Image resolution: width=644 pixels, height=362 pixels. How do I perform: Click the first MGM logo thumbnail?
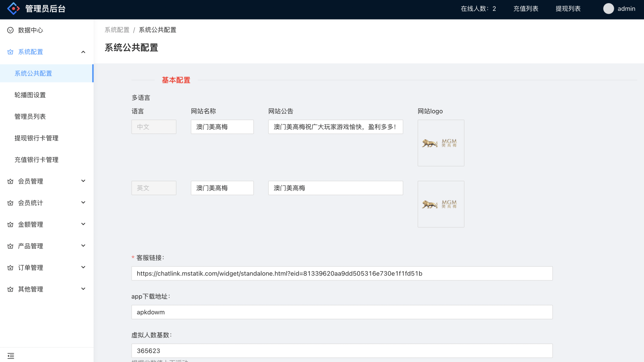(441, 143)
